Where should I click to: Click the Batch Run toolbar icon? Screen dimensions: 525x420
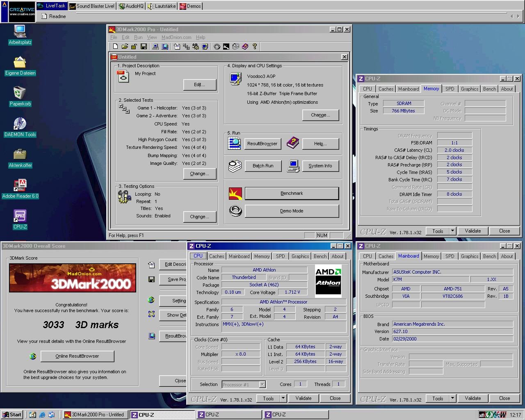coord(235,46)
